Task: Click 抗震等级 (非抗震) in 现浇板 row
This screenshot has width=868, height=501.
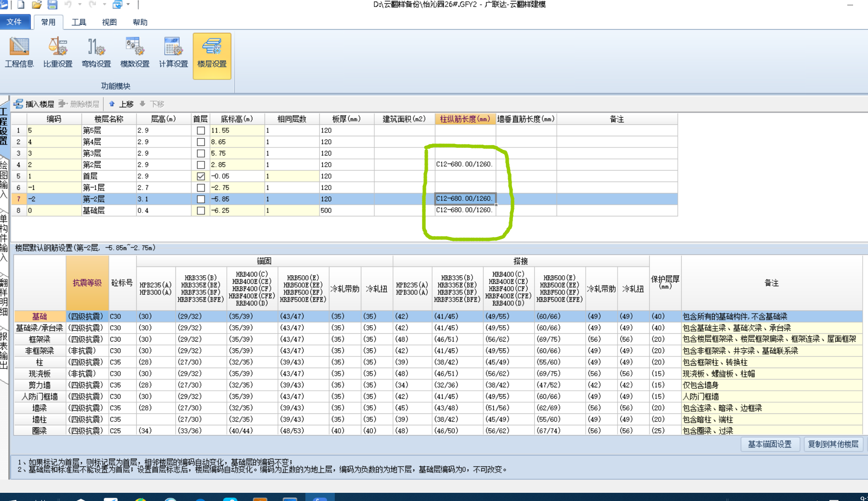Action: pos(87,374)
